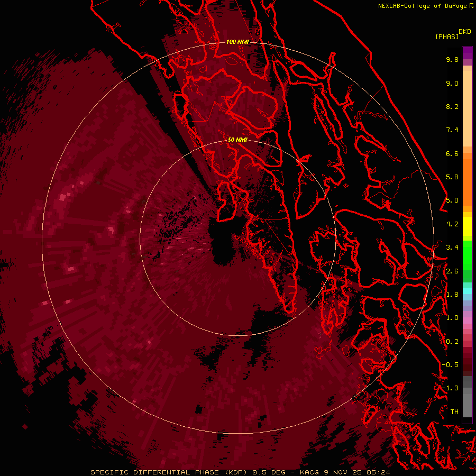
Task: Click the 50 NMI range ring label
Action: (237, 140)
